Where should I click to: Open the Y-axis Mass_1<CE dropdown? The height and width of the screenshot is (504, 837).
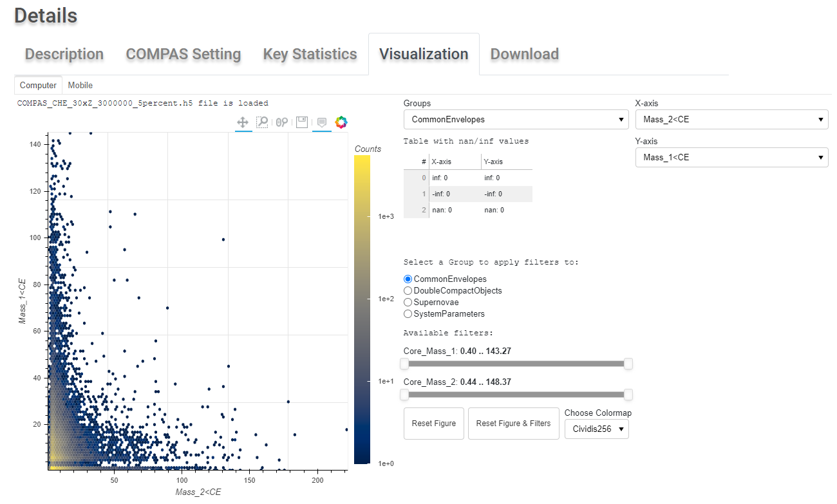732,157
